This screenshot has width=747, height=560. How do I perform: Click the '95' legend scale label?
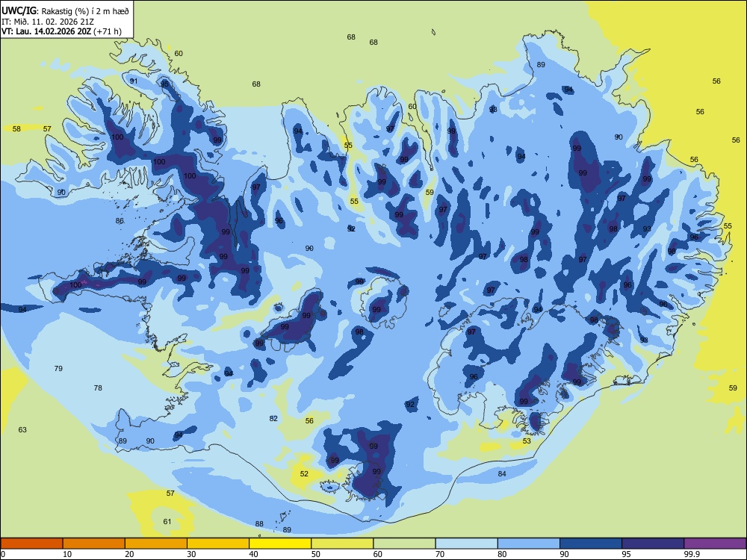click(x=626, y=554)
